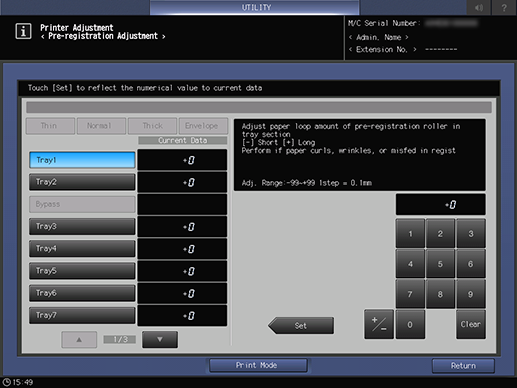Go to previous page with up arrow
This screenshot has height=388, width=517.
(79, 339)
